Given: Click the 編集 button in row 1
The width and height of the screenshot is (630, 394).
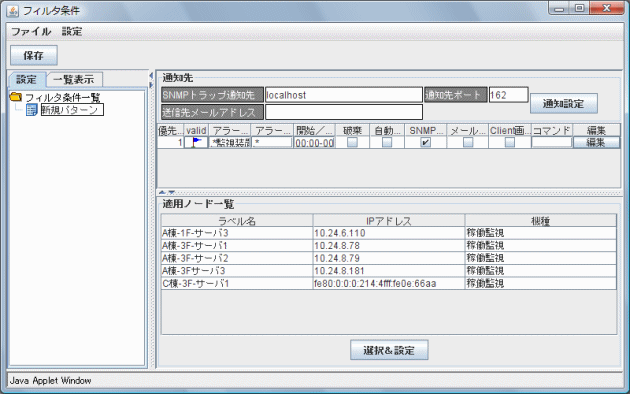Looking at the screenshot, I should click(x=596, y=143).
